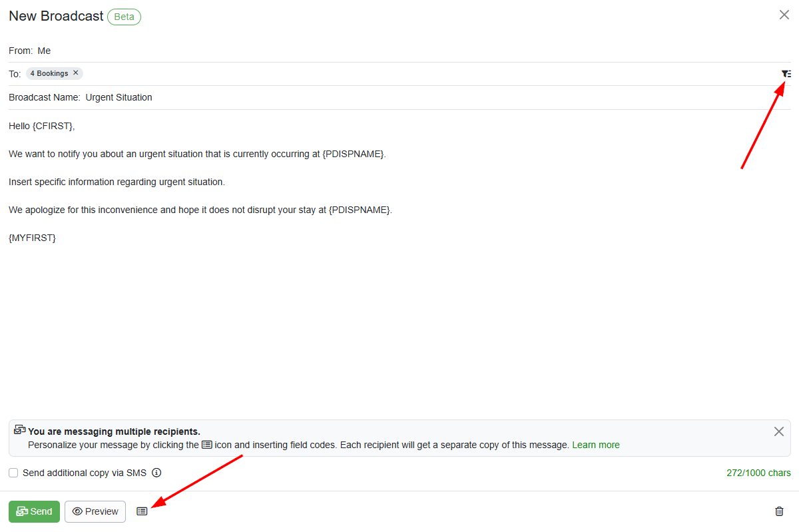Click the Send envelope icon
Image resolution: width=799 pixels, height=532 pixels.
[x=23, y=511]
